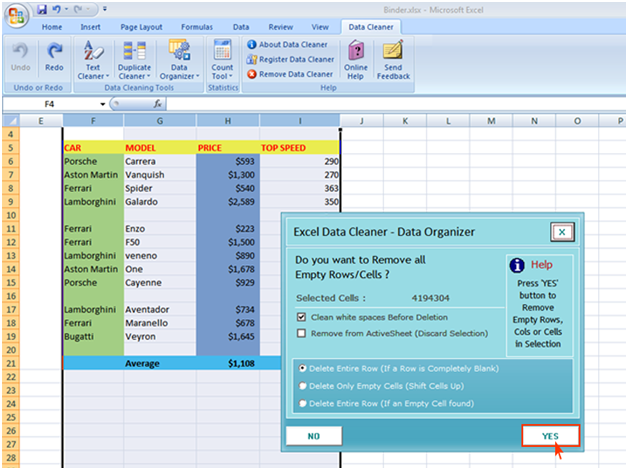Open the Text Cleaner tool
628x470 pixels.
pyautogui.click(x=93, y=60)
